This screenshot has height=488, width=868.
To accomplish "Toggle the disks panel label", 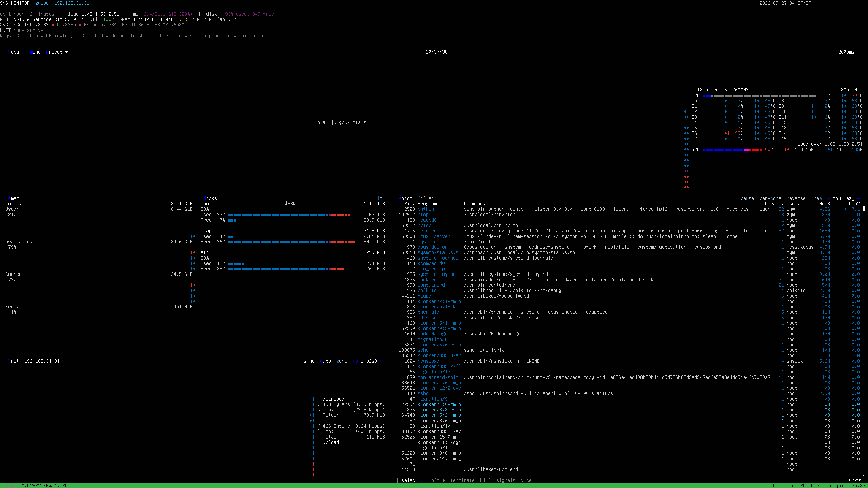I will tap(210, 198).
